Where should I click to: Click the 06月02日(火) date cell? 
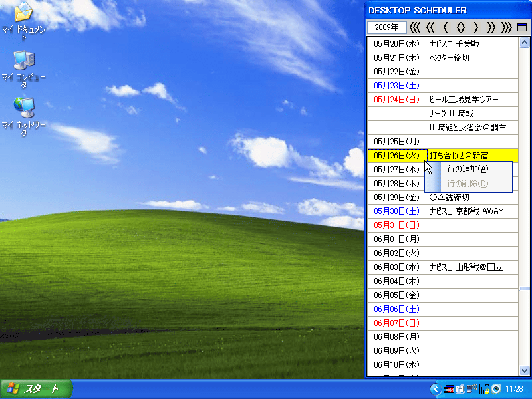[x=397, y=253]
